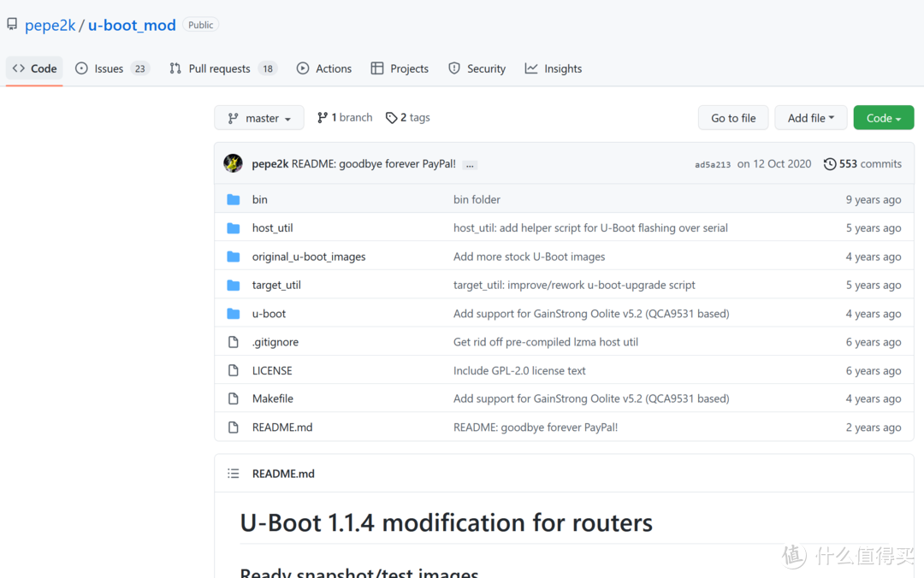
Task: Open the green Code dropdown button
Action: (883, 118)
